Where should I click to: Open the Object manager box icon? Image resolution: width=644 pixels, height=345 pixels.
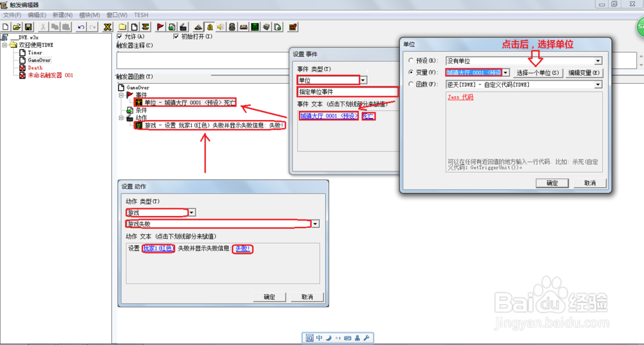pos(267,27)
